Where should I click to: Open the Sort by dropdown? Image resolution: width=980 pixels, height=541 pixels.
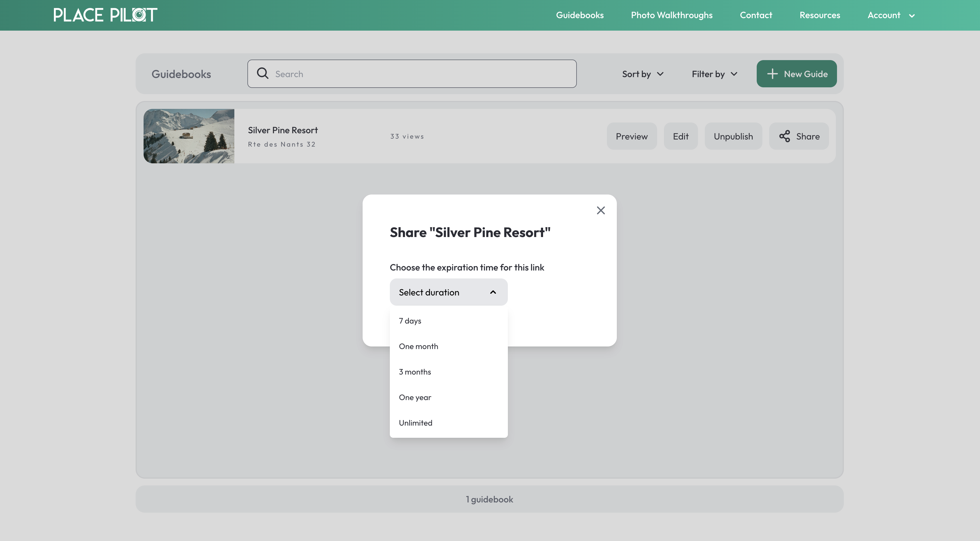643,74
